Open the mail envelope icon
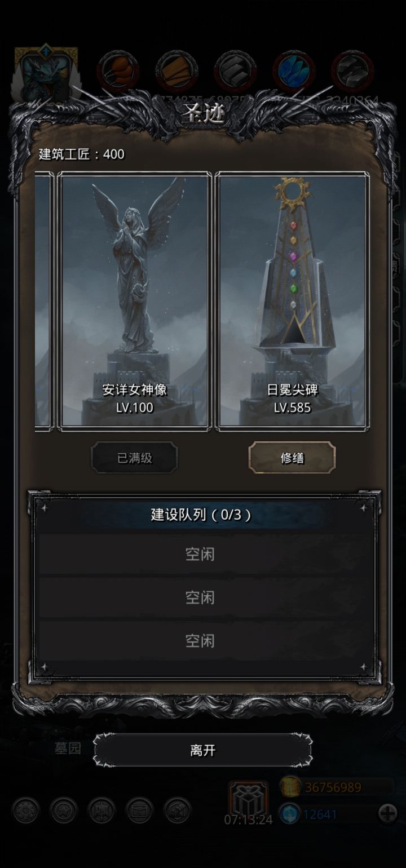The width and height of the screenshot is (406, 868). coord(139,811)
